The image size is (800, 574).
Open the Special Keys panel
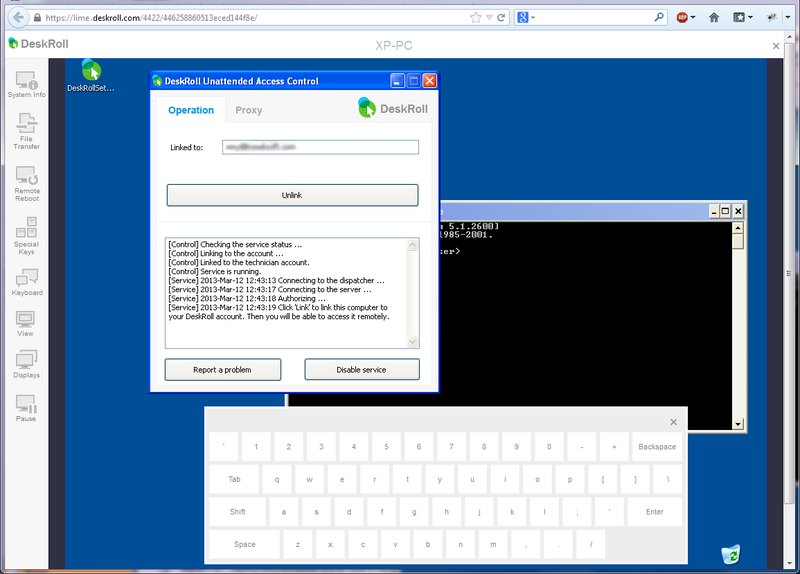coord(26,236)
